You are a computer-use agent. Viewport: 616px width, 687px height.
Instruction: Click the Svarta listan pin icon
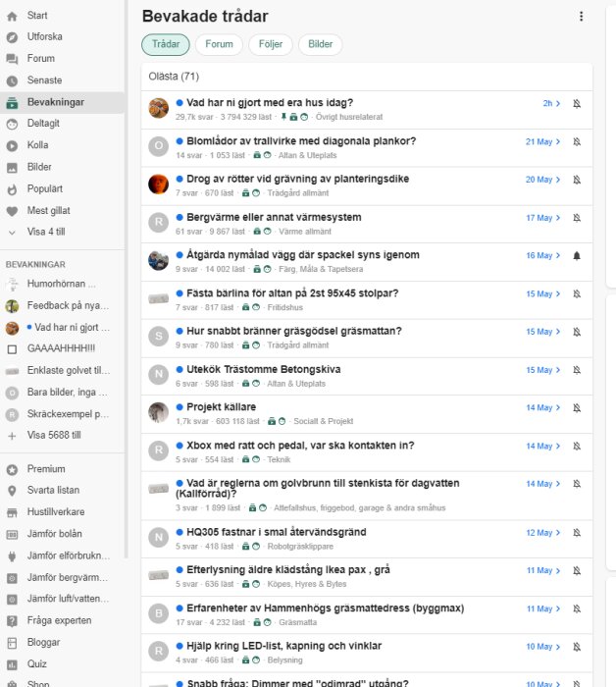pyautogui.click(x=12, y=491)
